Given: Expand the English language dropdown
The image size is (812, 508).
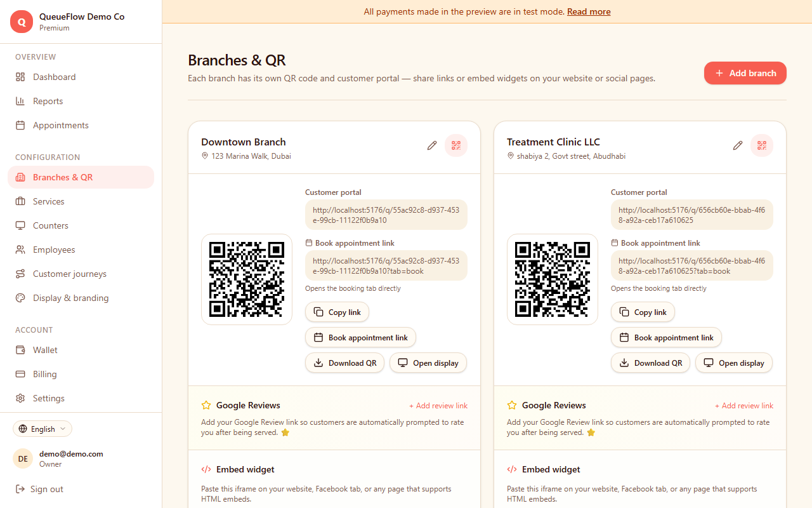Looking at the screenshot, I should coord(43,429).
